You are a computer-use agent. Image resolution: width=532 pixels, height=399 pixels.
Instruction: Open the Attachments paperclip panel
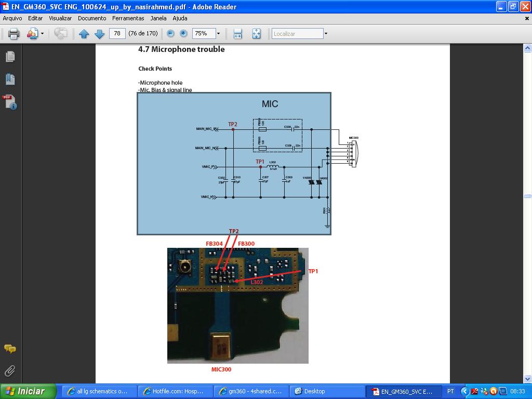(x=10, y=371)
